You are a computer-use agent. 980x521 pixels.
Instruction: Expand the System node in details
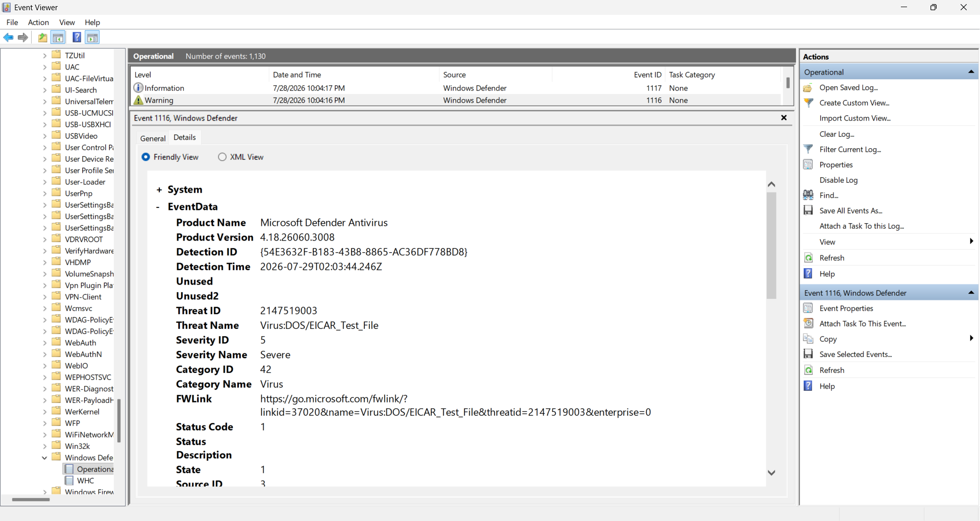tap(159, 190)
